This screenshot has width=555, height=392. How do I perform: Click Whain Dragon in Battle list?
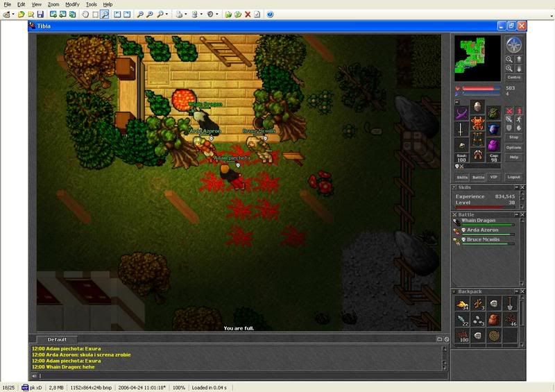point(484,222)
